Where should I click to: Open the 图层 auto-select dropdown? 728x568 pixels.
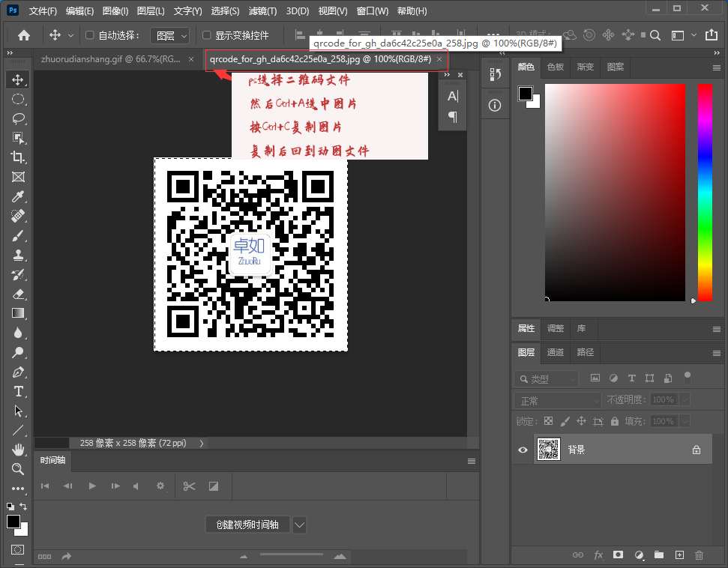169,35
